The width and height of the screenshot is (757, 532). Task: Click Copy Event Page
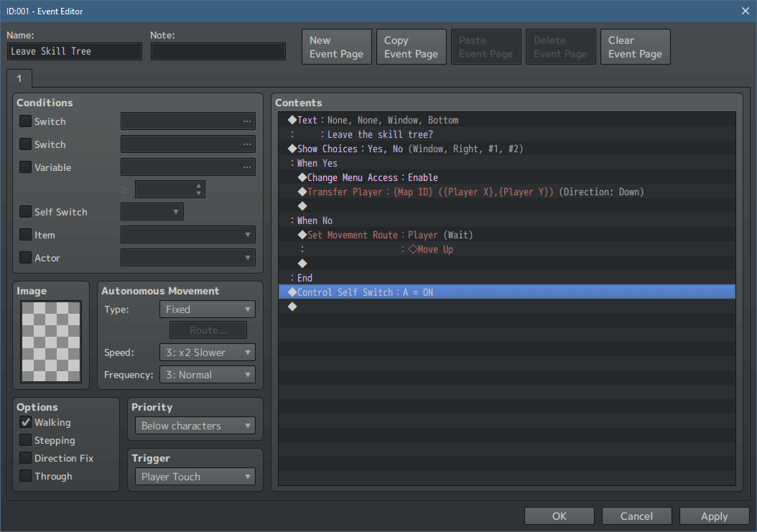pyautogui.click(x=411, y=46)
